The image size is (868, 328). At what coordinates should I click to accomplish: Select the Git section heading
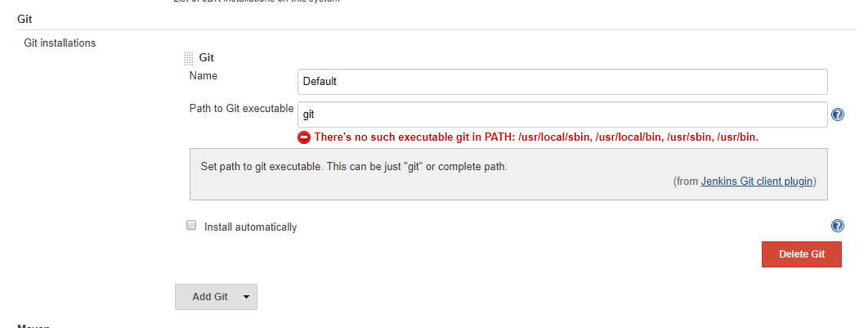click(25, 19)
